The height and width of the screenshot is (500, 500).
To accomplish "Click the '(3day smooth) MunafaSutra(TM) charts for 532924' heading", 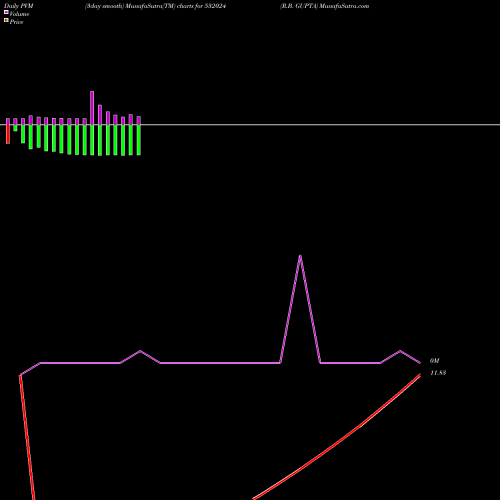I will [155, 6].
